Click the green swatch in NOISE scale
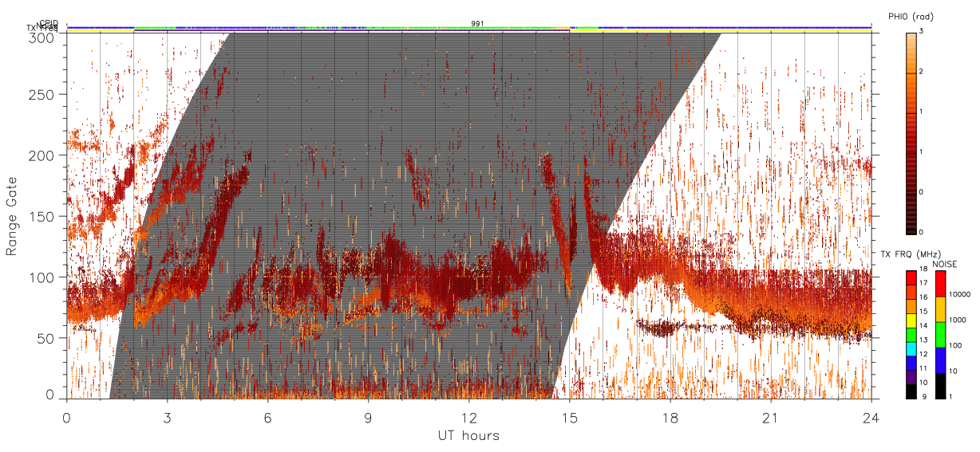 [x=940, y=334]
